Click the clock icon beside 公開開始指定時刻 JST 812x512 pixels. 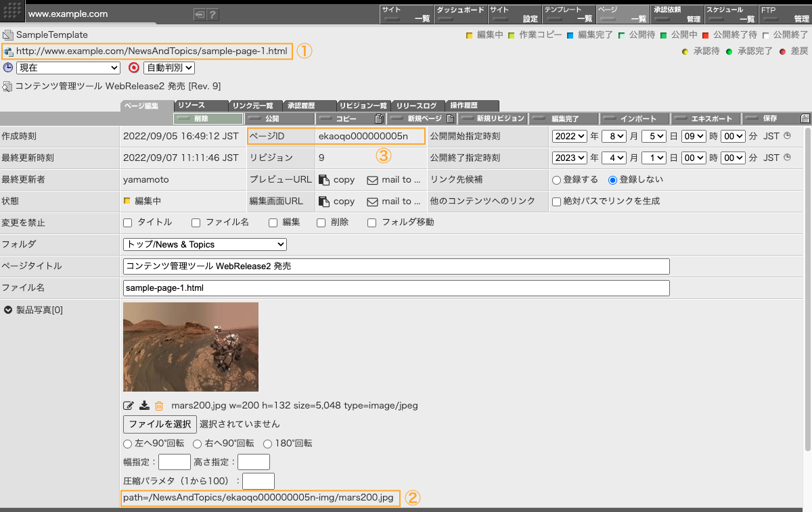point(787,136)
